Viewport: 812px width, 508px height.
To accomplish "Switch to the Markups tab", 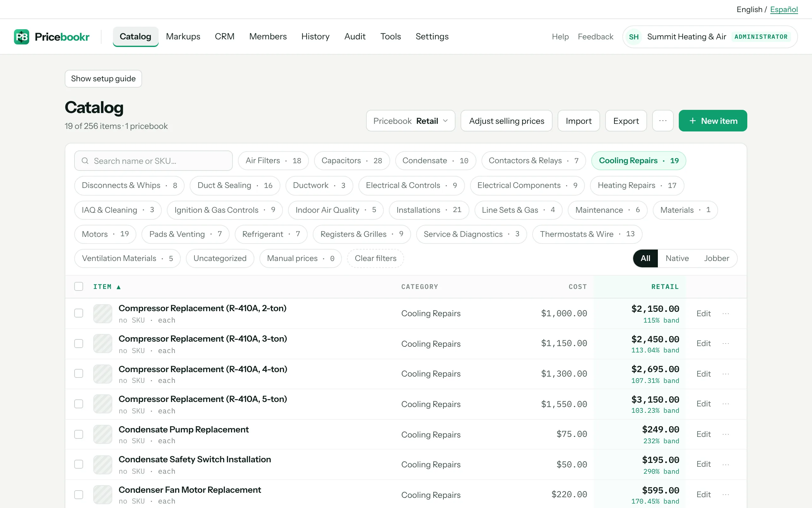I will click(x=183, y=36).
